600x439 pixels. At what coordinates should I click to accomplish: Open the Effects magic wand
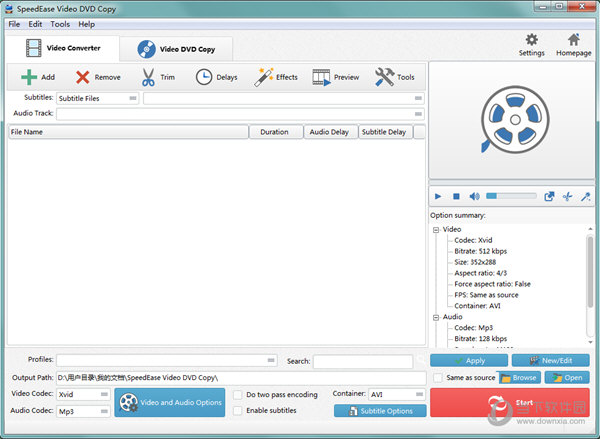point(276,77)
